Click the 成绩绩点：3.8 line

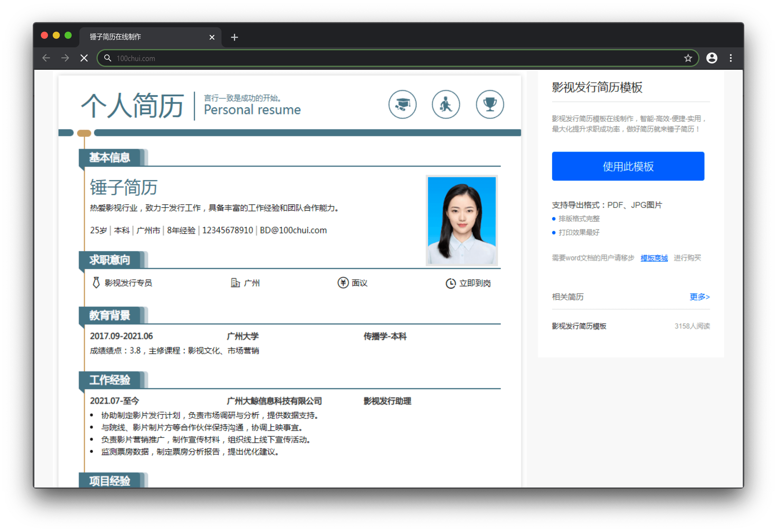point(174,351)
